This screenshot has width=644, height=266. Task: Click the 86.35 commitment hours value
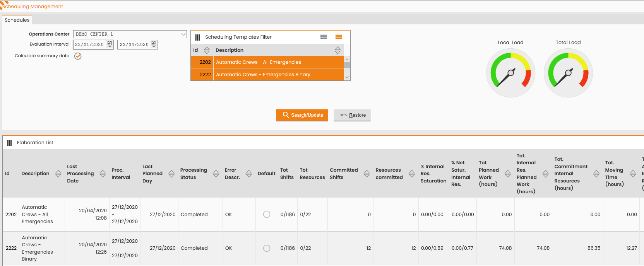(x=594, y=248)
